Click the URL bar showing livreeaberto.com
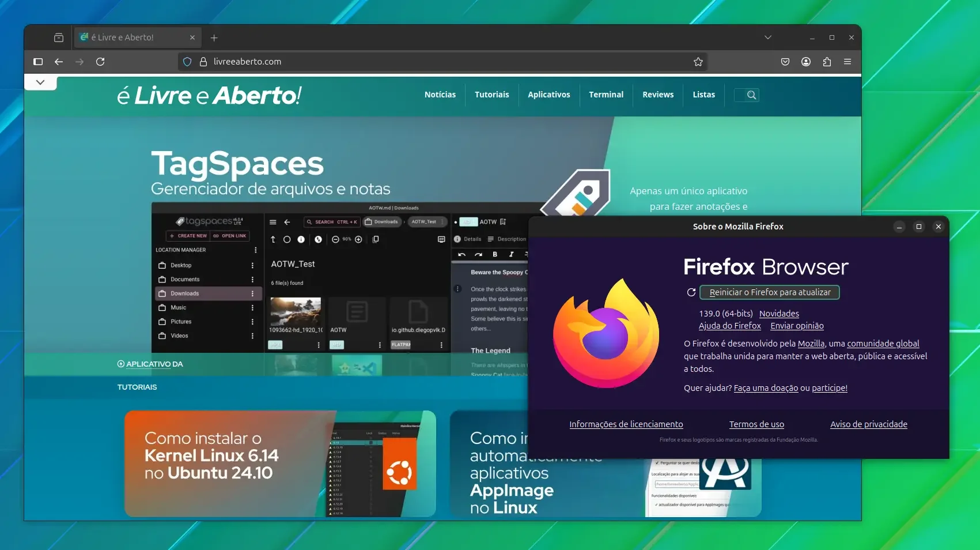980x550 pixels. click(442, 62)
